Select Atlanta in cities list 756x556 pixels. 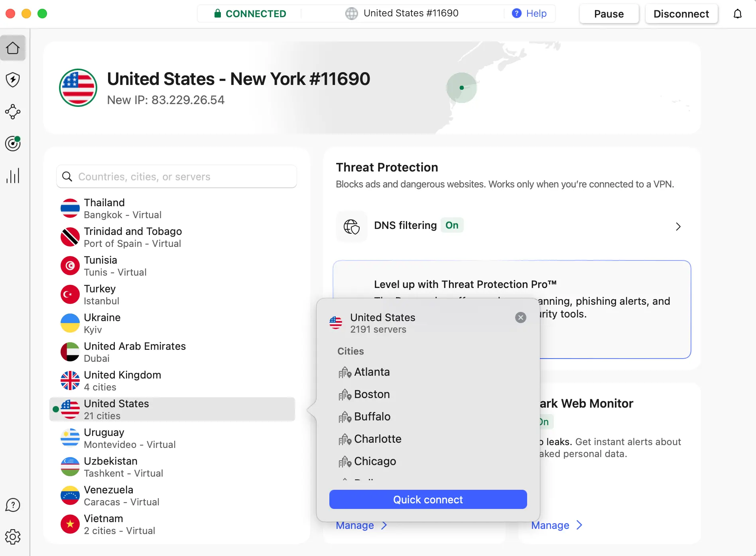[428, 372]
